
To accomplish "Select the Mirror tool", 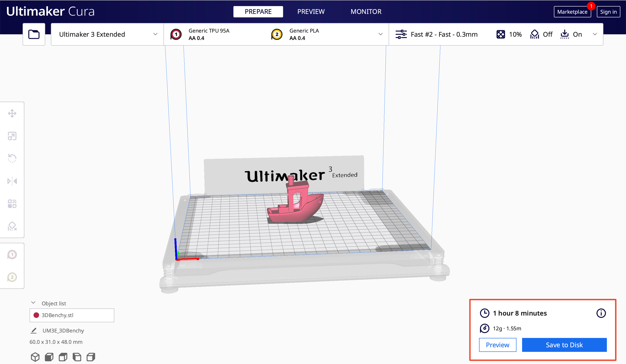I will 12,181.
